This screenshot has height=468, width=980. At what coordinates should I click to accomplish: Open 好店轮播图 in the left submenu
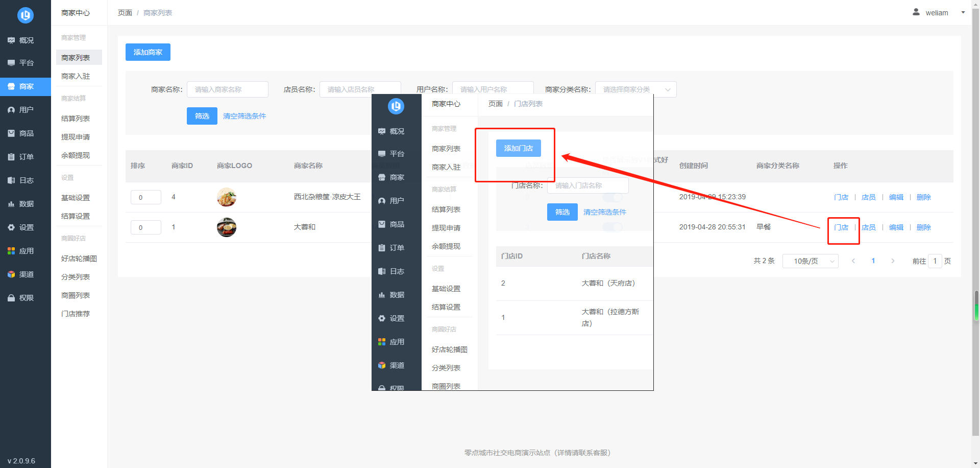[x=79, y=259]
